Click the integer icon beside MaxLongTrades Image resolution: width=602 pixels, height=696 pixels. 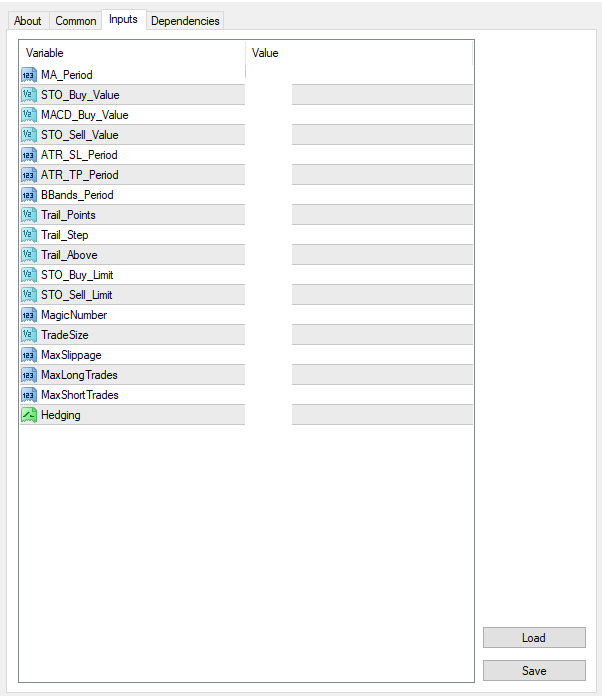[x=29, y=375]
